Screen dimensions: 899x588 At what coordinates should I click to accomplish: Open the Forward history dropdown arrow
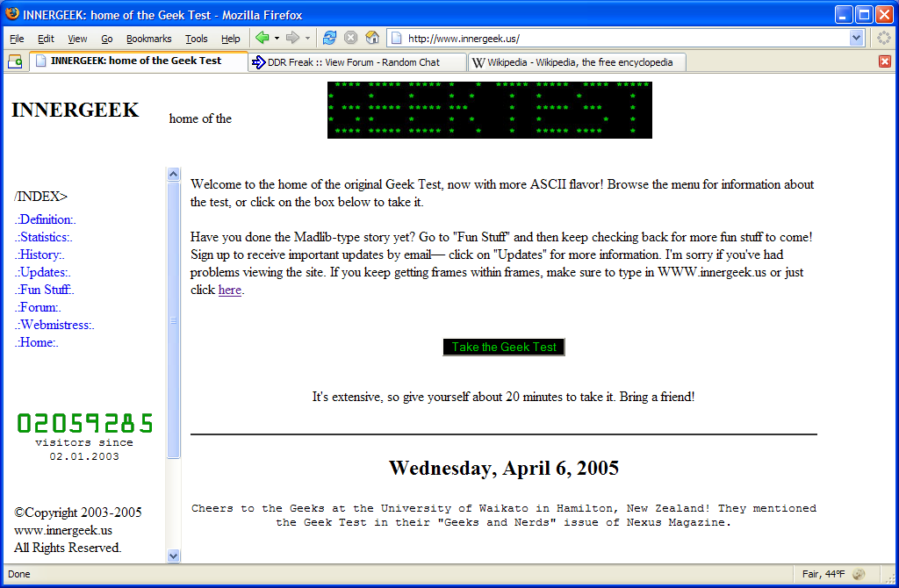click(x=307, y=39)
